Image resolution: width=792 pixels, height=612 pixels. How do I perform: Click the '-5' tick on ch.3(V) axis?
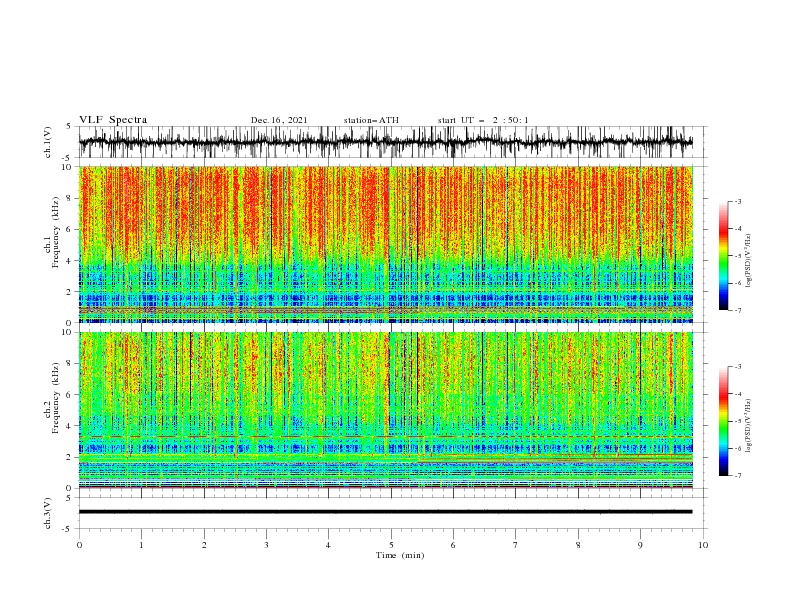tap(68, 529)
